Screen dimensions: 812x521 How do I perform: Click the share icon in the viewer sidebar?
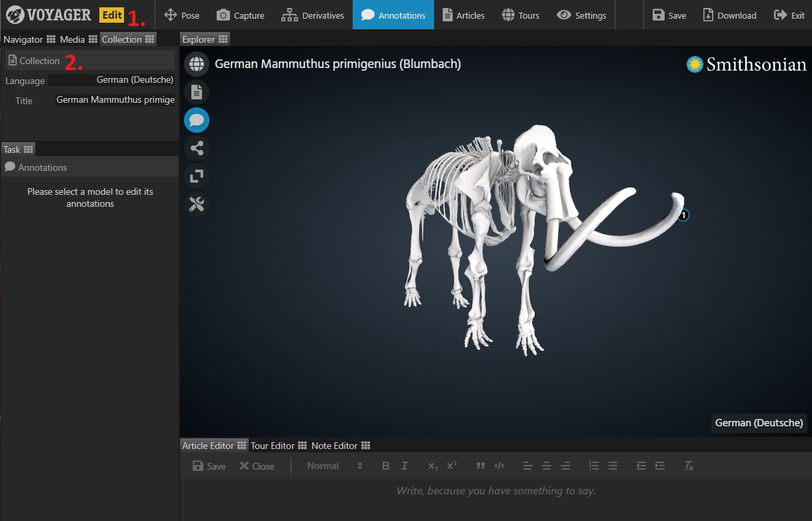[197, 148]
